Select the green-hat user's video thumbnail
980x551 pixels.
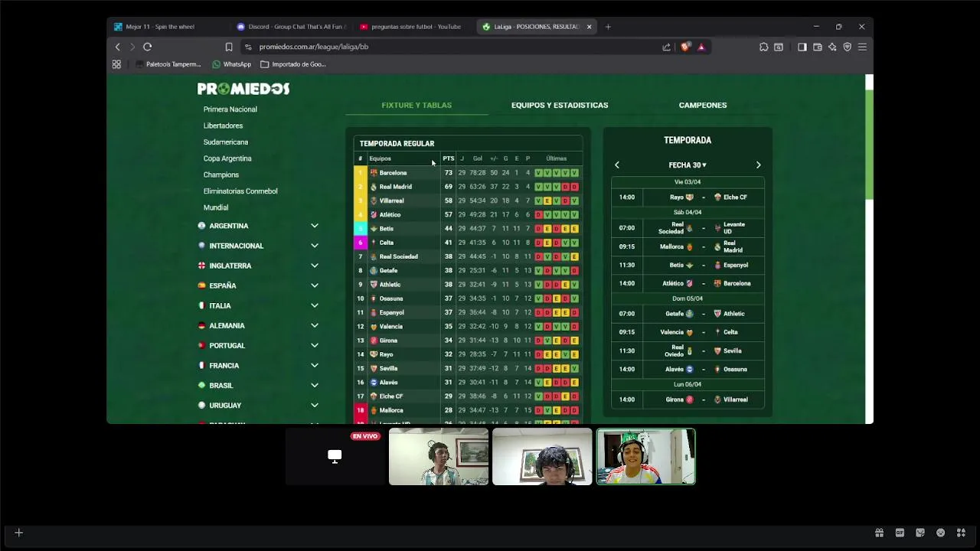pos(646,457)
